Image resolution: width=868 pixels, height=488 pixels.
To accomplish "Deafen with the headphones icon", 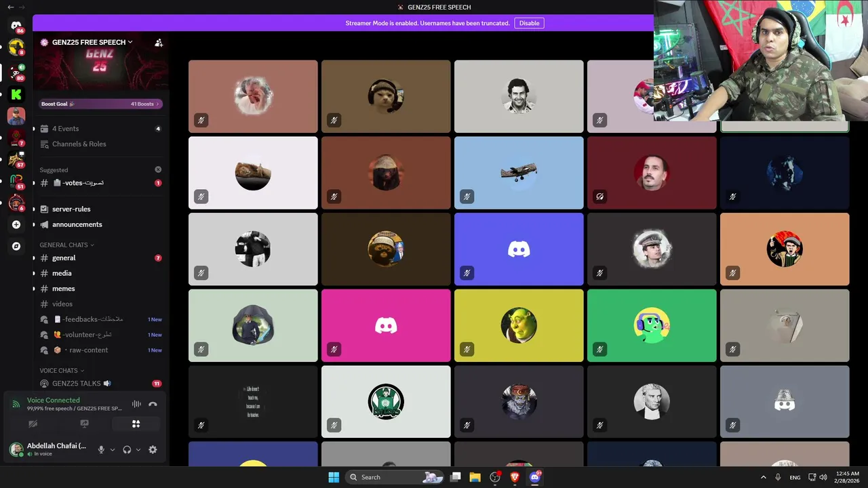I will (x=127, y=449).
